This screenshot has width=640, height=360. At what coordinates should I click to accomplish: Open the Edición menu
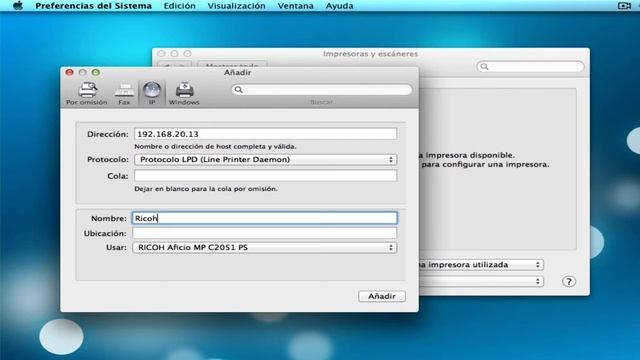pyautogui.click(x=179, y=6)
